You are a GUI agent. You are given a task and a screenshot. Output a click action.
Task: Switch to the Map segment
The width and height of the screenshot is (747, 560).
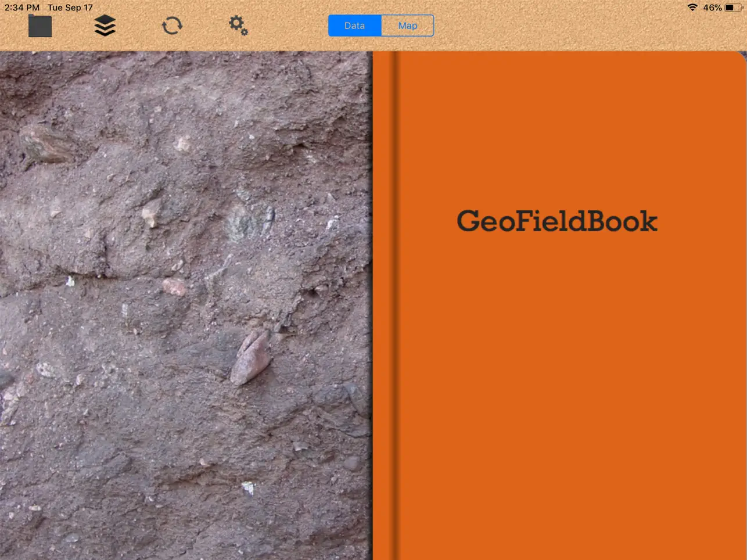click(x=408, y=26)
